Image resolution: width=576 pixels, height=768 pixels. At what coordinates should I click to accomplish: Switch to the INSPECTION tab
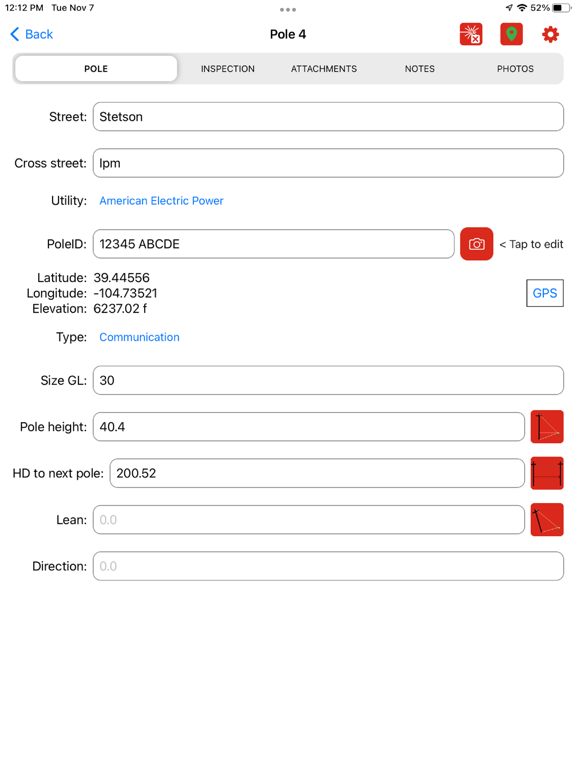click(x=227, y=69)
